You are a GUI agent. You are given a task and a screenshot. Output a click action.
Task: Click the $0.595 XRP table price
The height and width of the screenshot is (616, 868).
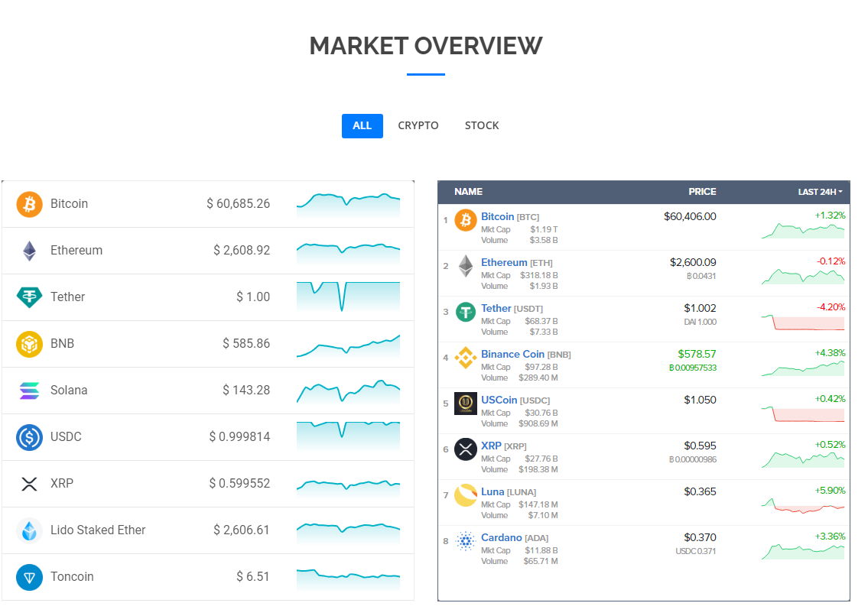(700, 446)
